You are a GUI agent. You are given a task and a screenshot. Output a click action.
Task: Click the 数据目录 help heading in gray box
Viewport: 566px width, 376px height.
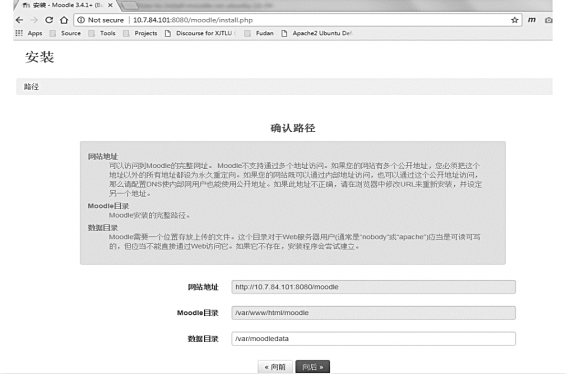coord(103,228)
